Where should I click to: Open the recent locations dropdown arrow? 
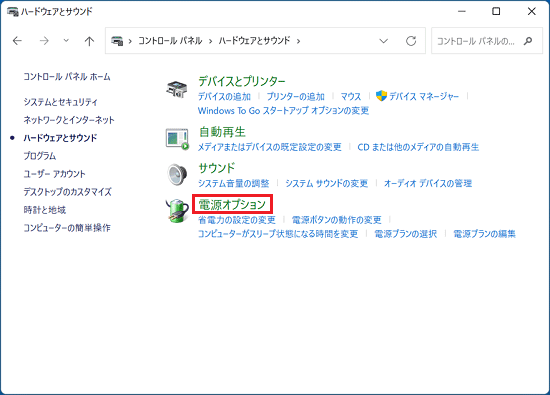[66, 41]
